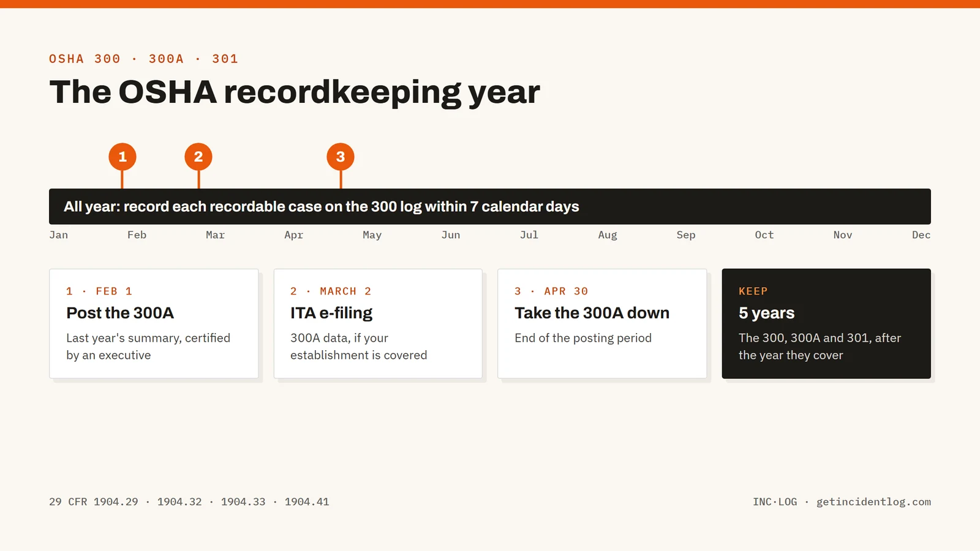Click the '2 · MARCH 2' label

coord(331,291)
